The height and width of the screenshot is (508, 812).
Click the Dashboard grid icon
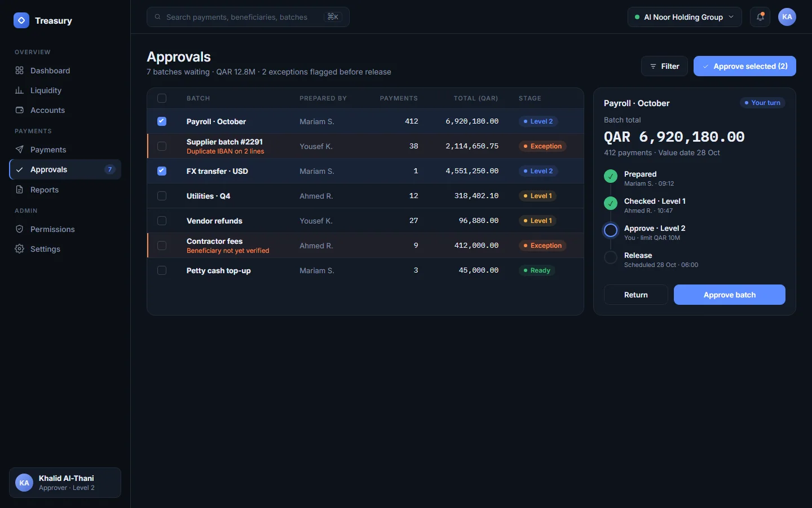pyautogui.click(x=20, y=71)
